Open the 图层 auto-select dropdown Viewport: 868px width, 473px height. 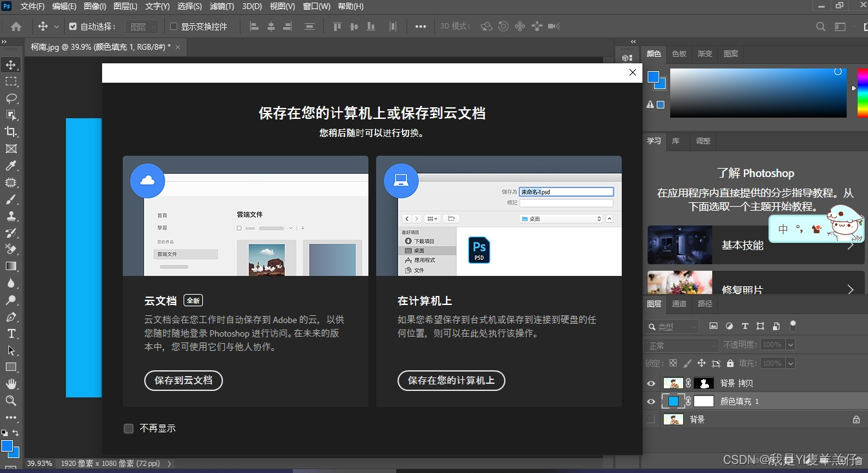click(x=143, y=26)
